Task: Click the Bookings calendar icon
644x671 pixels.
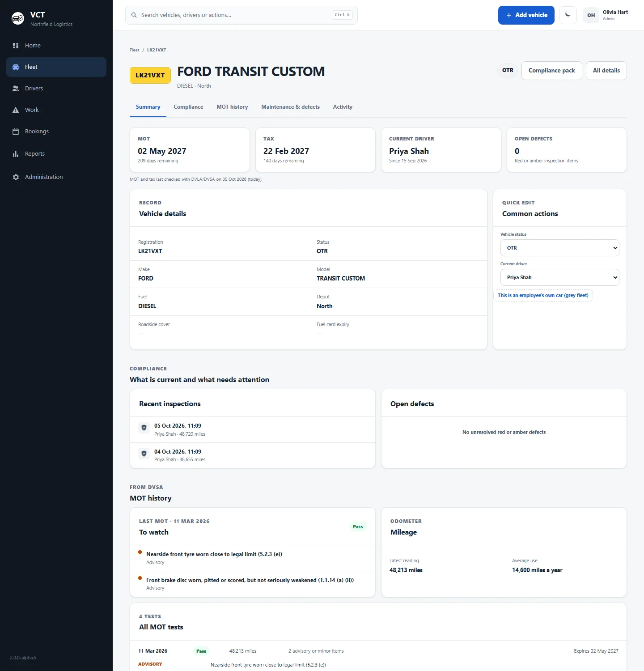Action: pos(16,132)
